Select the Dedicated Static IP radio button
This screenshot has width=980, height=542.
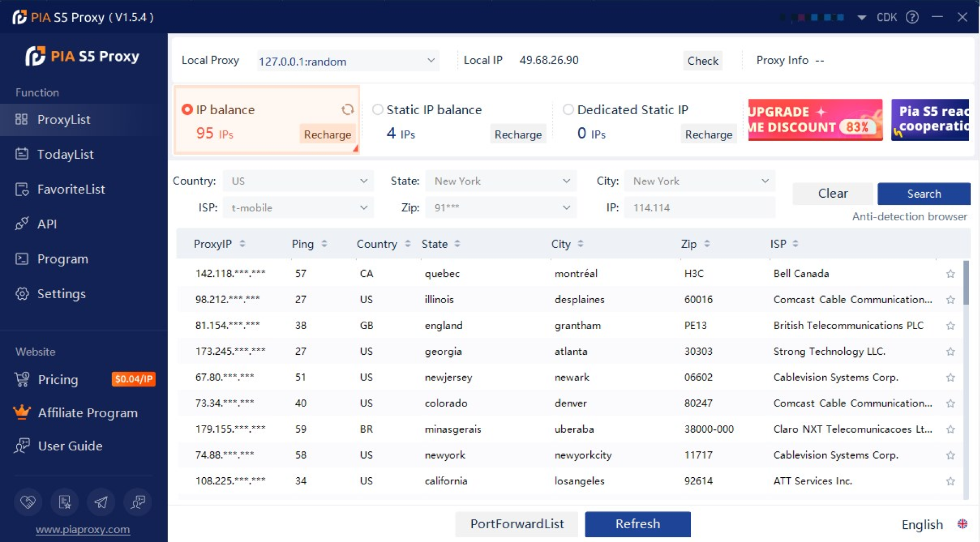568,109
